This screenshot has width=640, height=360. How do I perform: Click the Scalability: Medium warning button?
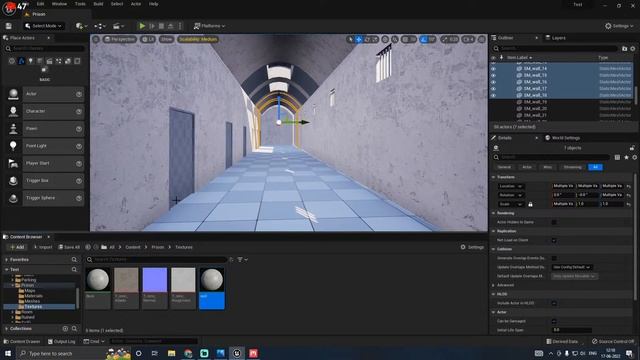(198, 39)
